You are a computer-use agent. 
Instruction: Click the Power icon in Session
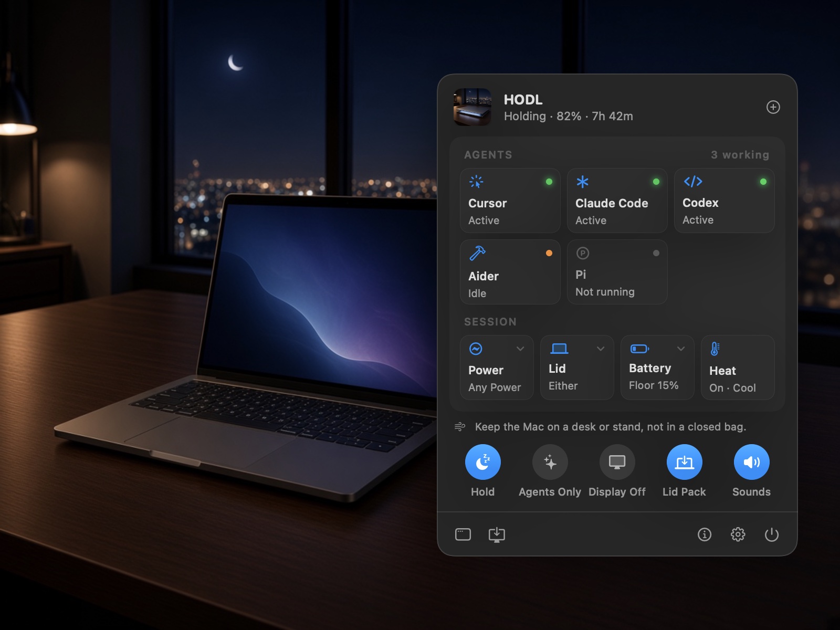pos(476,349)
